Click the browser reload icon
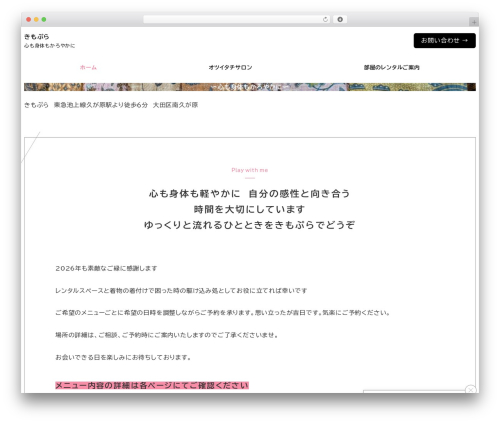 click(325, 19)
